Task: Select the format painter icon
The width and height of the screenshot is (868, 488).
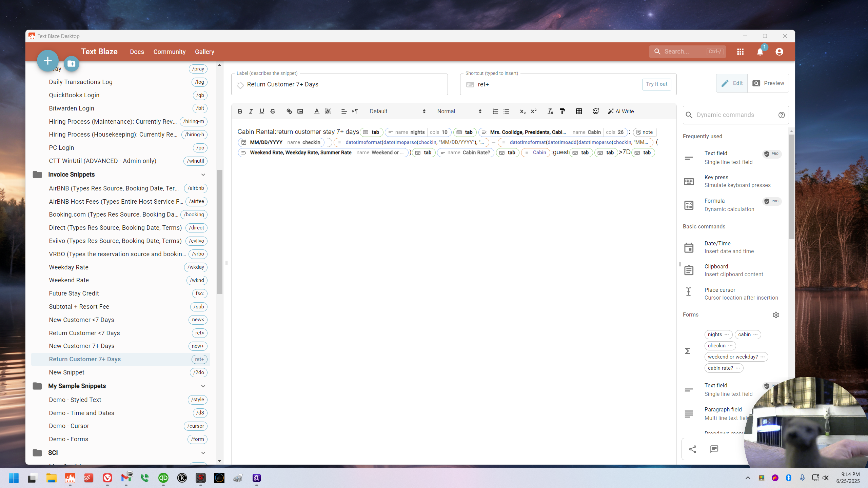Action: point(563,111)
